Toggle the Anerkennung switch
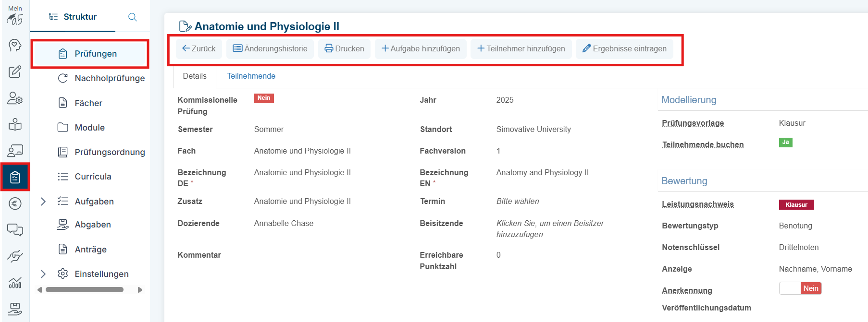Image resolution: width=868 pixels, height=322 pixels. point(800,288)
